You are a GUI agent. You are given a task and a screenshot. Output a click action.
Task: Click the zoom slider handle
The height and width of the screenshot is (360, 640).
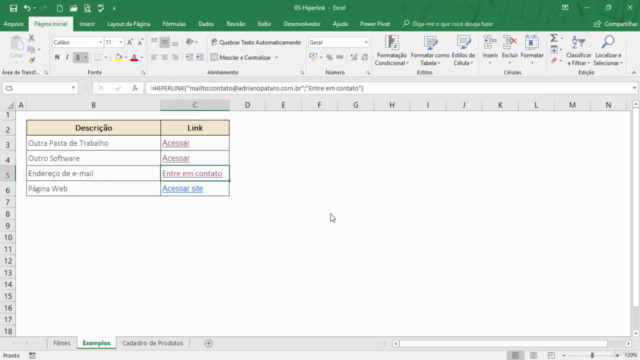[592, 356]
